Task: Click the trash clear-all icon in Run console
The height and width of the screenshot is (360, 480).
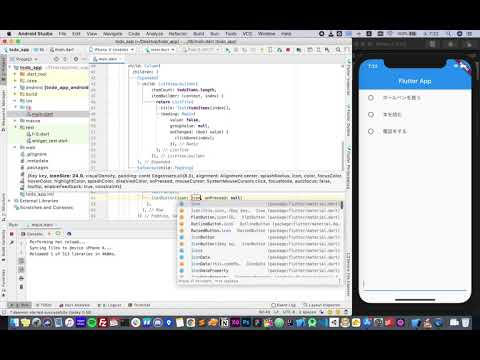Action: tap(21, 287)
